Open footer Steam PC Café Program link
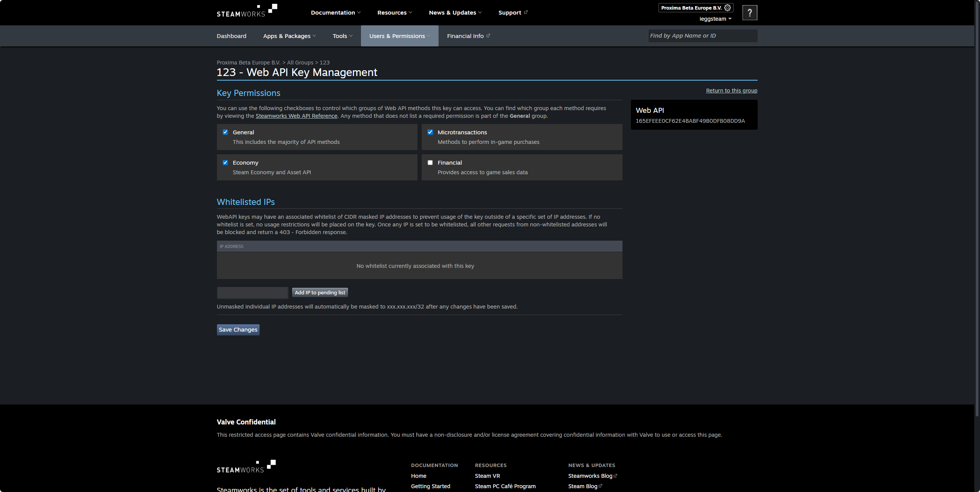Viewport: 980px width, 492px height. 505,486
